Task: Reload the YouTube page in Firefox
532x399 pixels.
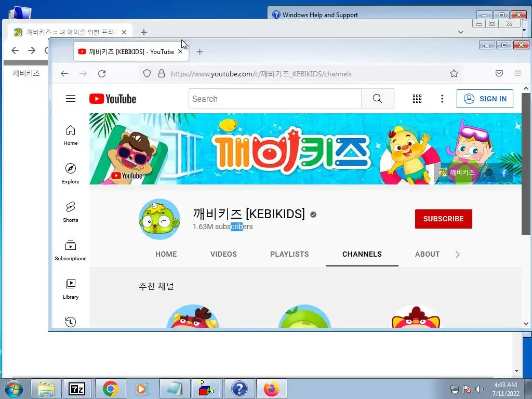Action: click(102, 74)
